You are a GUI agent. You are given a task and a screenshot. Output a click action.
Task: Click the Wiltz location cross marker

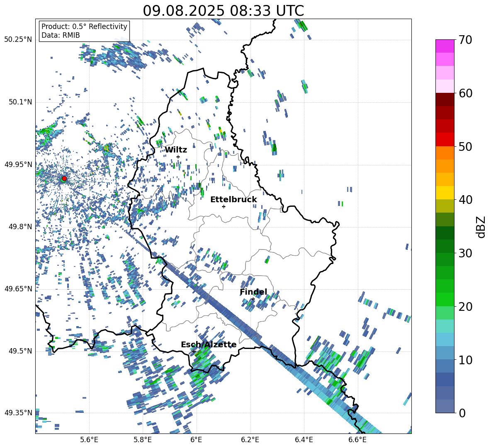click(178, 157)
